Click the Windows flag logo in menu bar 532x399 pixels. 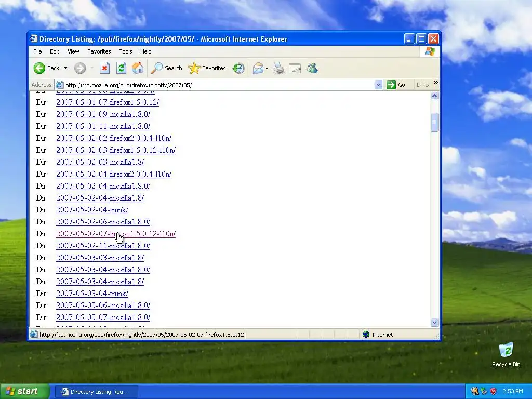point(430,51)
